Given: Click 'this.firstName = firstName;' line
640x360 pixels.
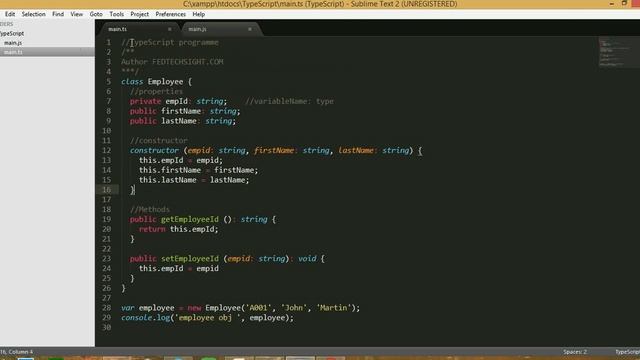Looking at the screenshot, I should (198, 170).
